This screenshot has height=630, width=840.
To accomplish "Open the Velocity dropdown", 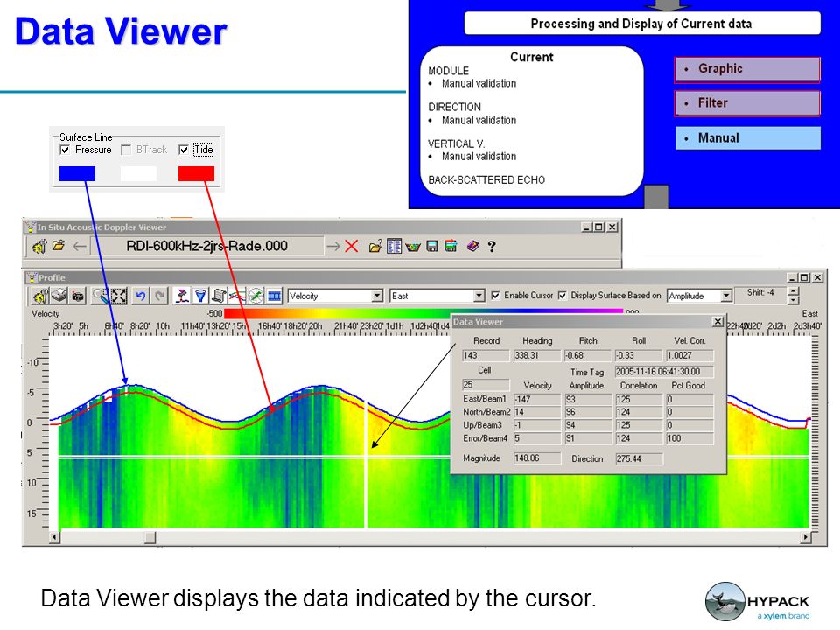I will coord(377,296).
